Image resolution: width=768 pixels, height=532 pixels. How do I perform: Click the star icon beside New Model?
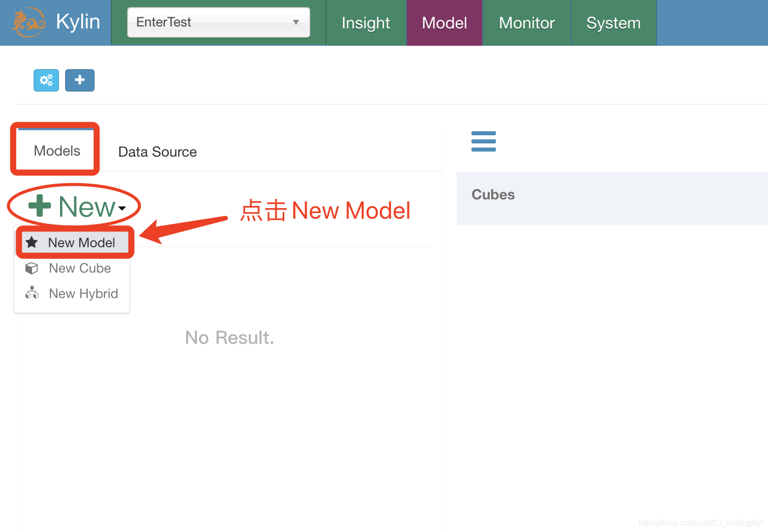32,242
